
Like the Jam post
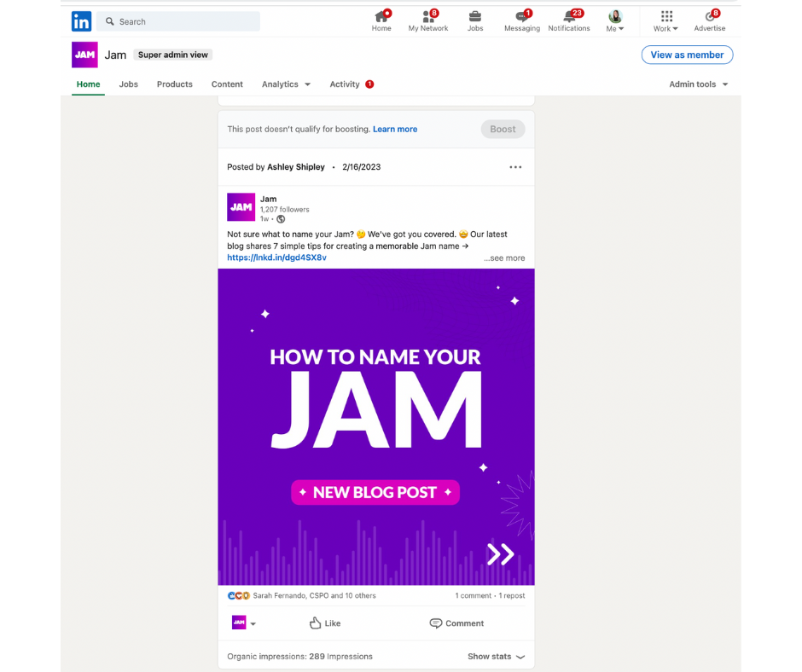[x=325, y=623]
